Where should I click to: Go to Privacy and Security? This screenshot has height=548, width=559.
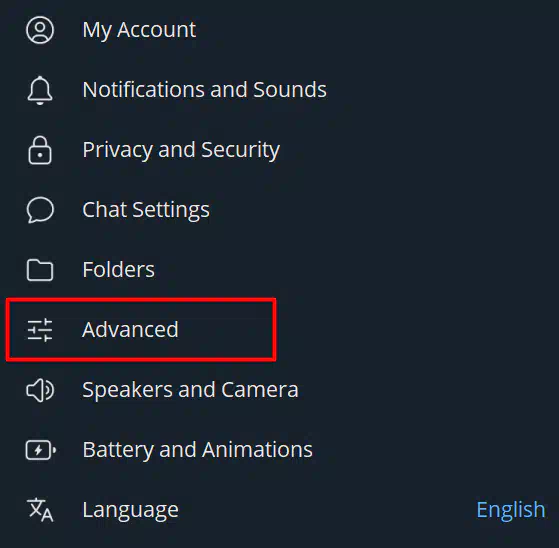[x=280, y=150]
